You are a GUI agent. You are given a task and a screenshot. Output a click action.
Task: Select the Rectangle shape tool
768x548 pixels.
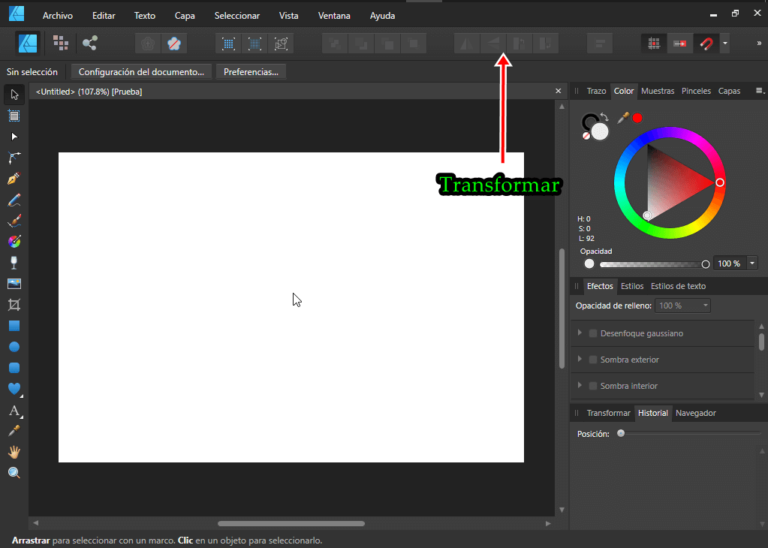14,325
